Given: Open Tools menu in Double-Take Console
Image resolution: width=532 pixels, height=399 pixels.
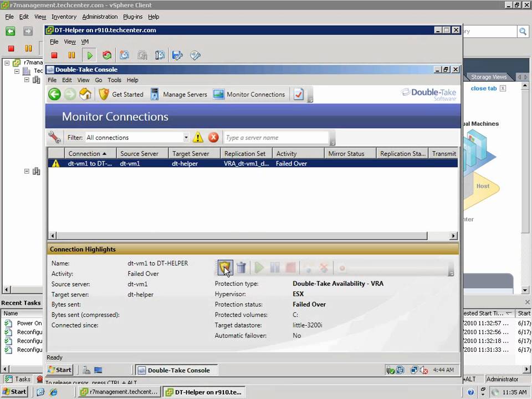Looking at the screenshot, I should [114, 80].
